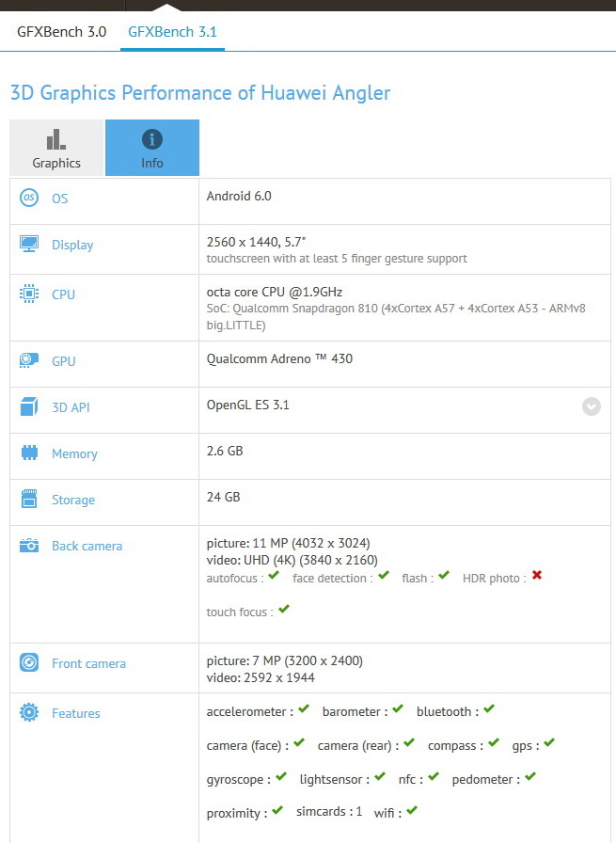The height and width of the screenshot is (843, 616).
Task: Click the HDR photo red cross
Action: point(536,575)
